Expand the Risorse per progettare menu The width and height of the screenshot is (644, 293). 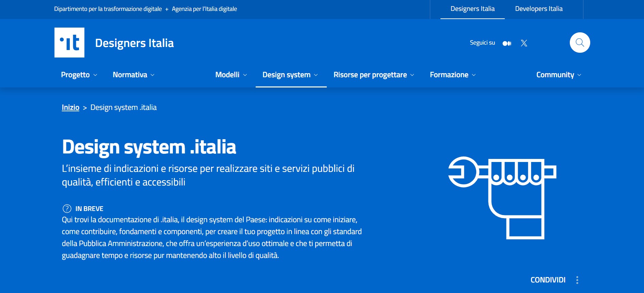[374, 75]
